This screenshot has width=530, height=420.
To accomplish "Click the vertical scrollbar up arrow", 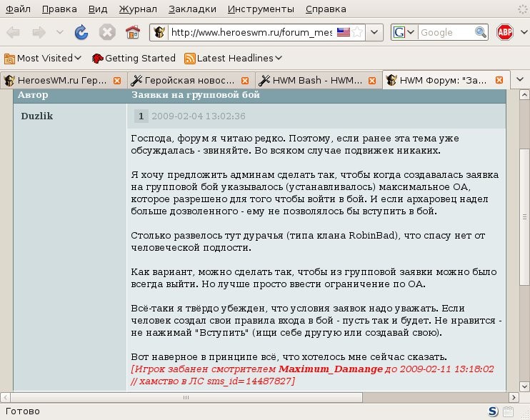I will [524, 94].
